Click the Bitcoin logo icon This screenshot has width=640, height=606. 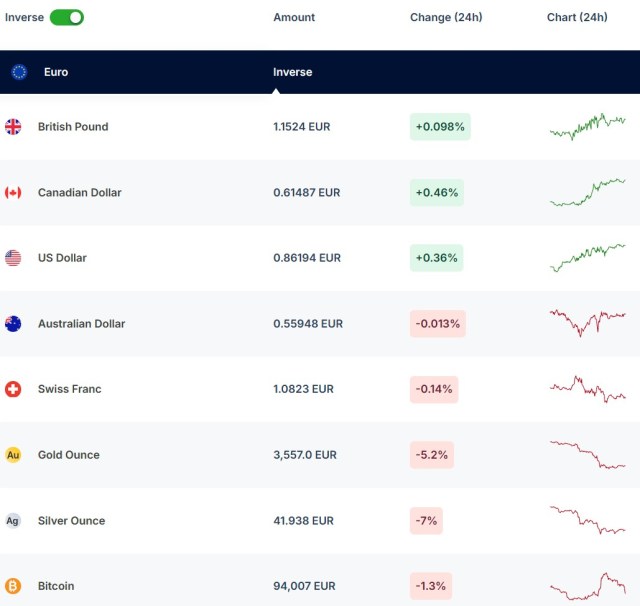(x=13, y=586)
